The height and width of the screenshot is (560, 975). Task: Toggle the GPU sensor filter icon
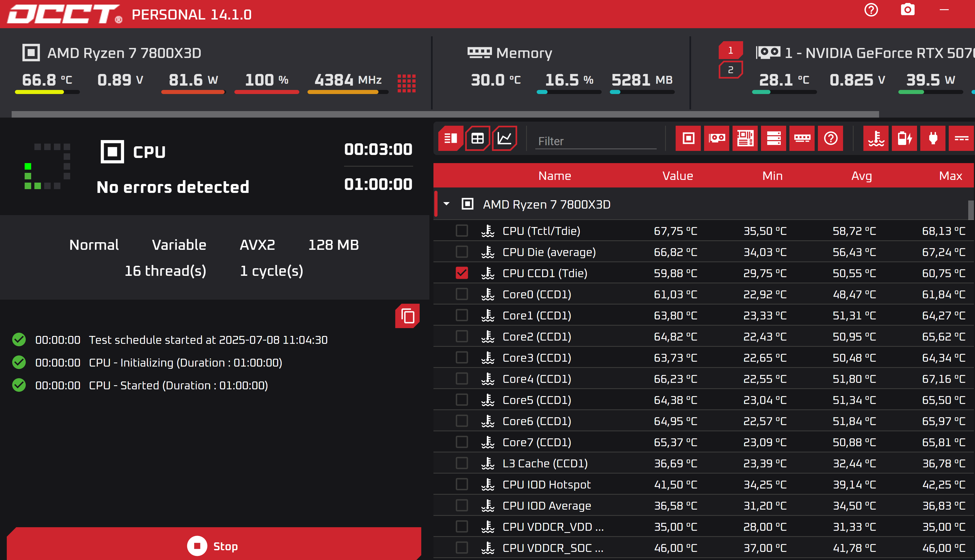click(717, 138)
